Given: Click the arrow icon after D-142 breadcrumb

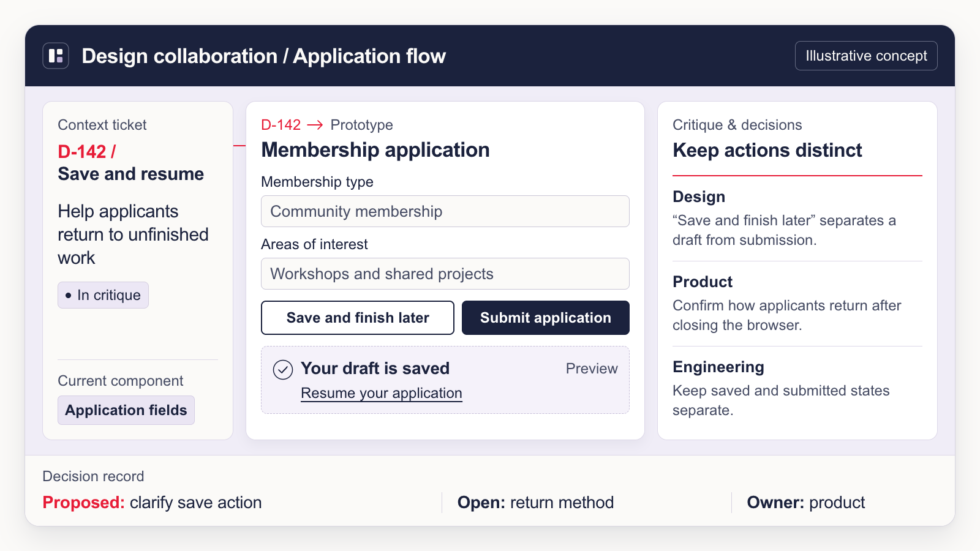Looking at the screenshot, I should [x=315, y=125].
